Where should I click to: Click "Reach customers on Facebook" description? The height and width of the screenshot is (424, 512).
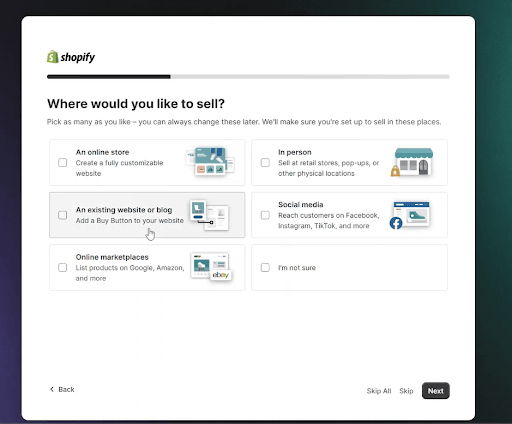point(329,220)
